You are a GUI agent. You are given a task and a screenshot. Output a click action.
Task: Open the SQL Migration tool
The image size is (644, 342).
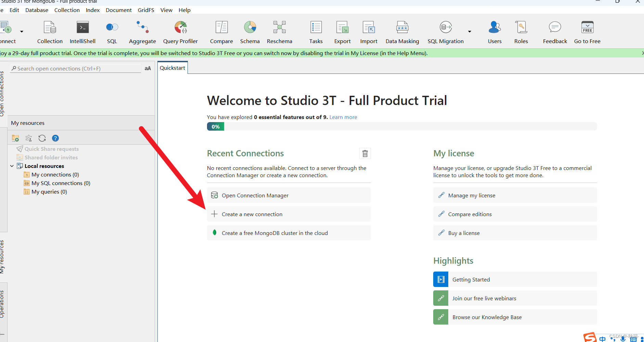tap(446, 32)
